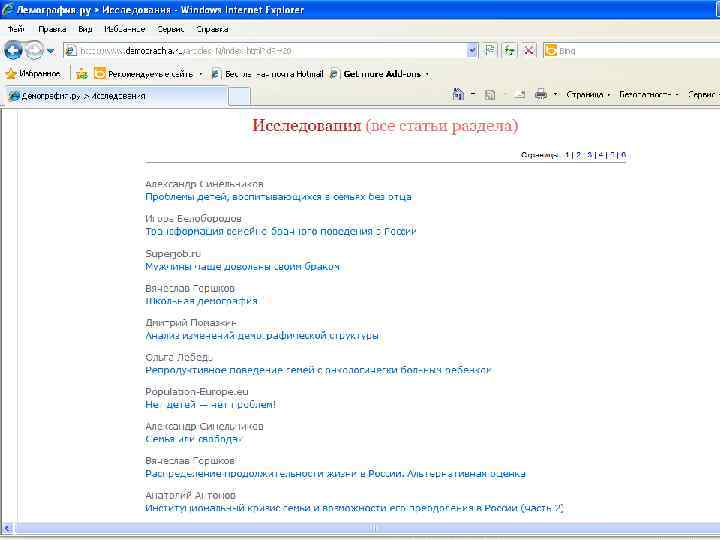Go forward with the Forward arrow button
This screenshot has height=540, width=720.
(34, 50)
